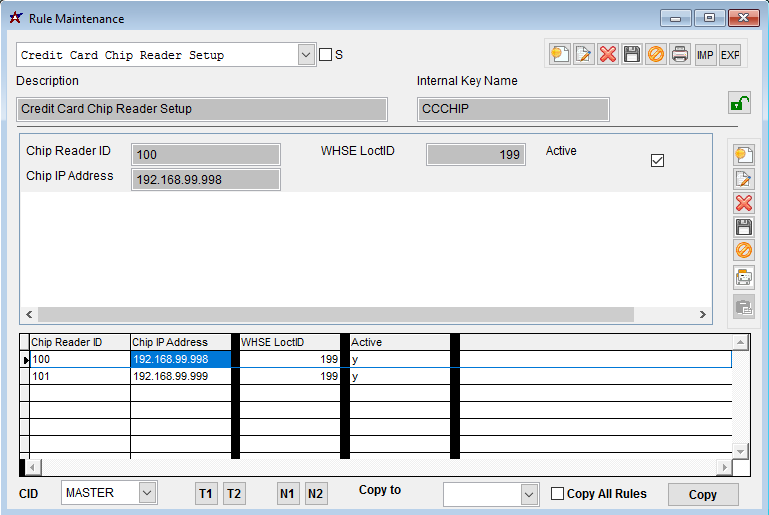Toggle the S checkbox beside rule selector
This screenshot has height=515, width=769.
pos(325,55)
